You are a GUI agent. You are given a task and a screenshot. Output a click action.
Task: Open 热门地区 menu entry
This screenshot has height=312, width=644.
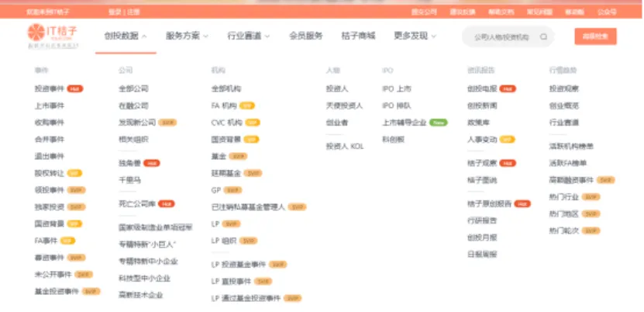(564, 213)
